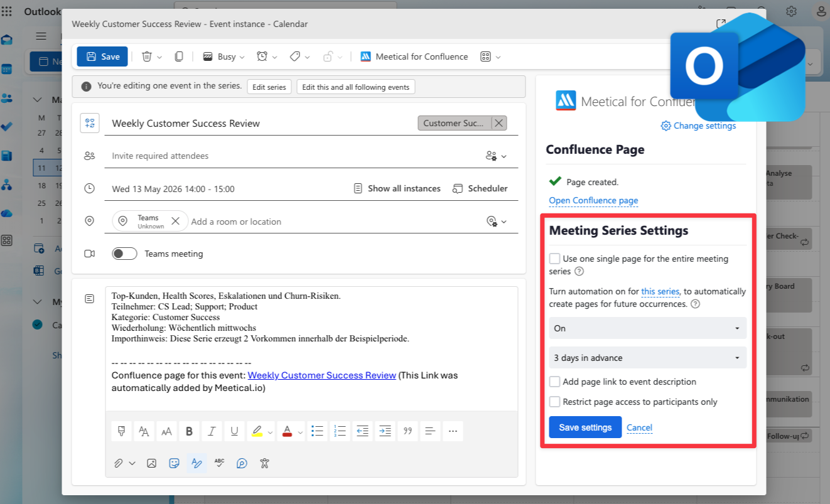The height and width of the screenshot is (504, 830).
Task: Apply bold formatting to the description
Action: coord(189,431)
